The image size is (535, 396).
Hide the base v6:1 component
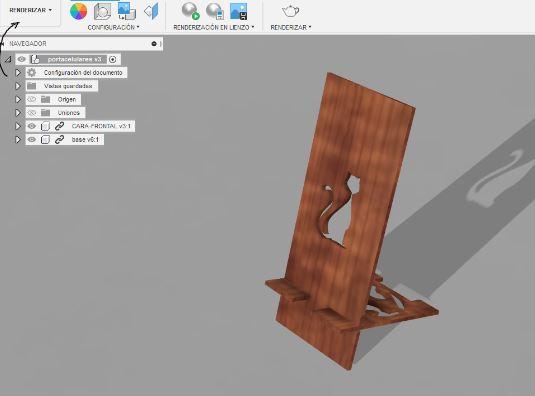coord(32,139)
